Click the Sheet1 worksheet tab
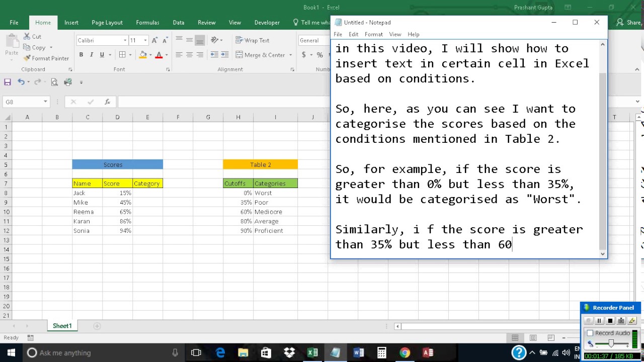This screenshot has width=644, height=362. tap(62, 326)
